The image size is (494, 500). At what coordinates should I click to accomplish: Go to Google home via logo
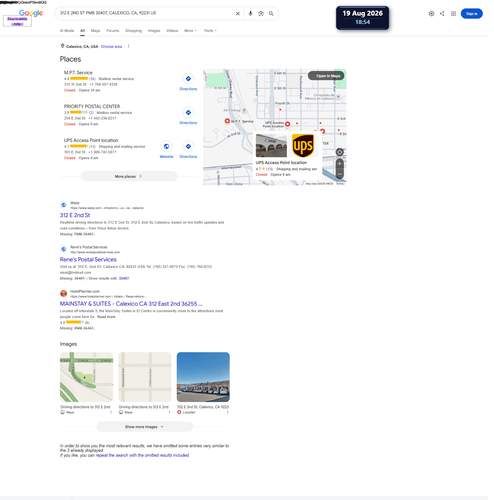point(31,13)
